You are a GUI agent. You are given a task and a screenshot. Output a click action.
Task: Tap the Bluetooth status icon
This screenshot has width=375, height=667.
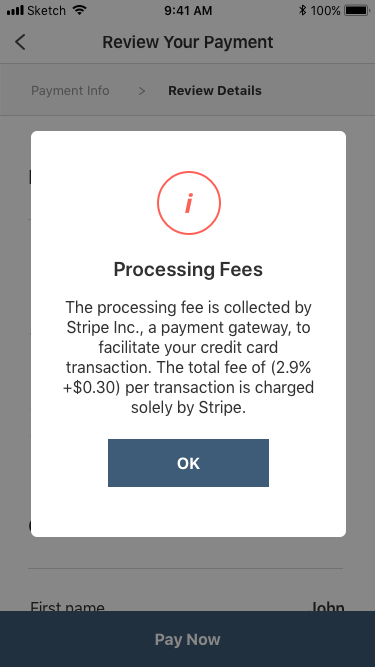tap(303, 10)
